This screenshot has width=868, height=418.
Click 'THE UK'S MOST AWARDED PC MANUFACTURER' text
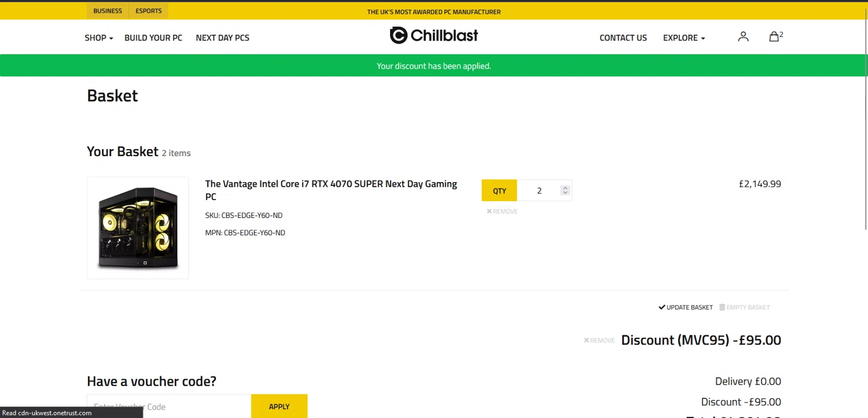pyautogui.click(x=434, y=12)
